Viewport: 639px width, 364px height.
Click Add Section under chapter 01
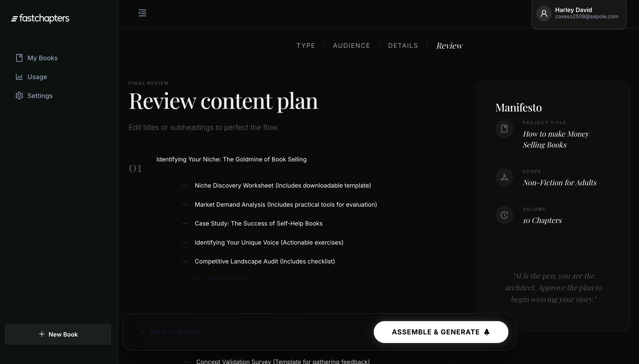[x=221, y=278]
